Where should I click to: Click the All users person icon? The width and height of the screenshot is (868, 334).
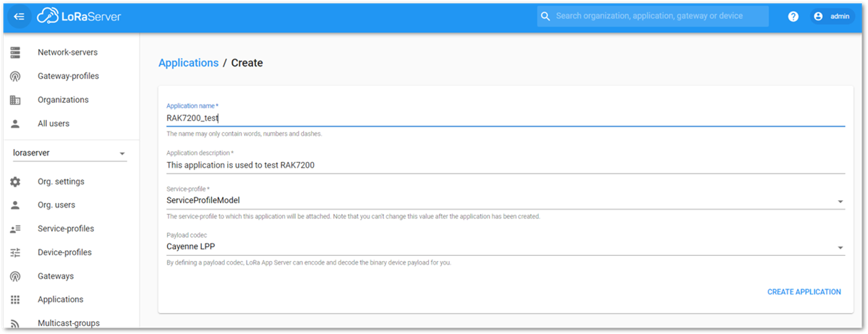[15, 124]
